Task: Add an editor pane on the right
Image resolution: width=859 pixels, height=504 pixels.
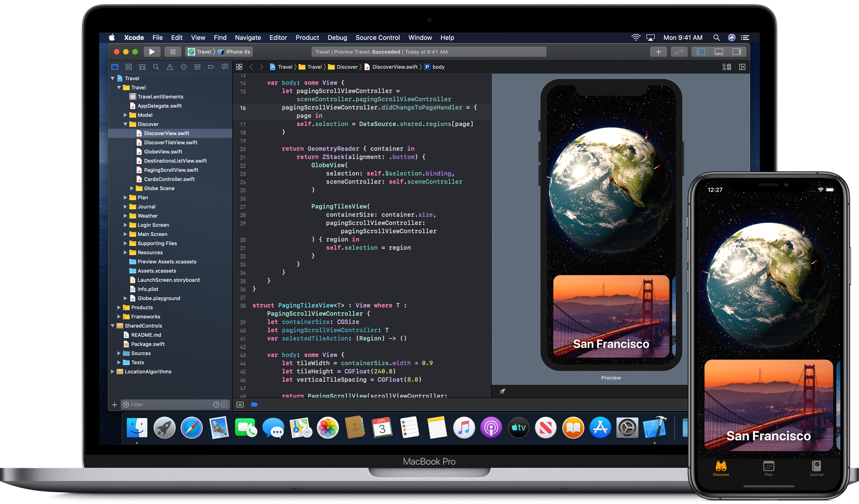Action: [x=742, y=67]
